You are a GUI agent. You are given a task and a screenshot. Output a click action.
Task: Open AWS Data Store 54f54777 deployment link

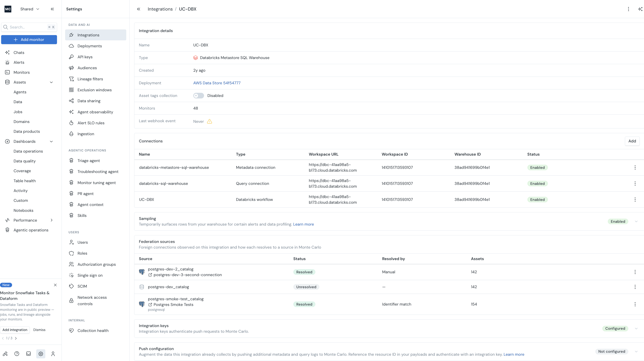[217, 83]
